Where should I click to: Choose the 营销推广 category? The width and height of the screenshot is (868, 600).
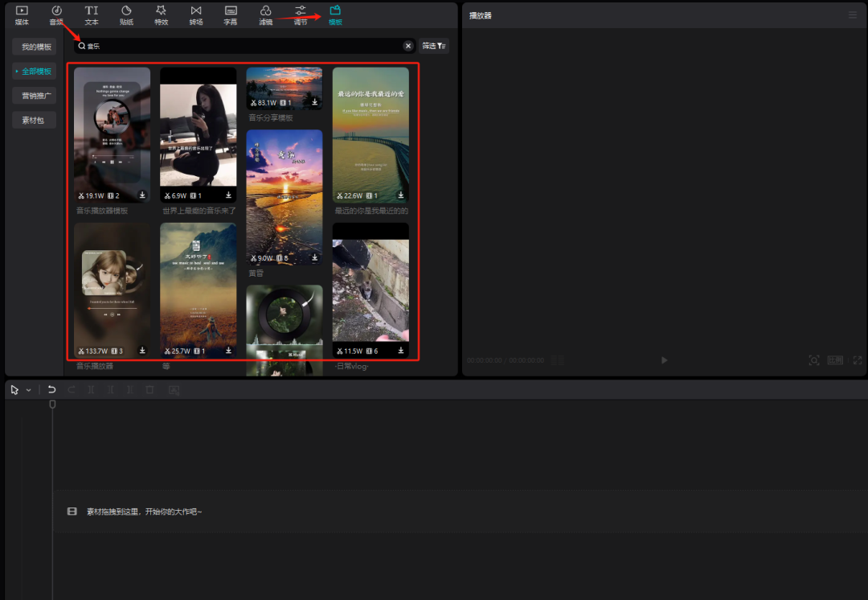36,96
